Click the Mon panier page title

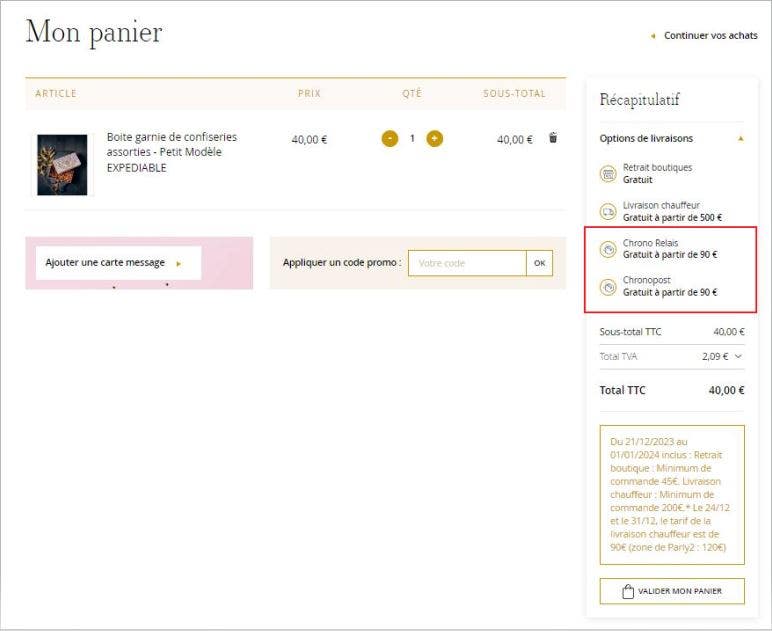coord(94,33)
